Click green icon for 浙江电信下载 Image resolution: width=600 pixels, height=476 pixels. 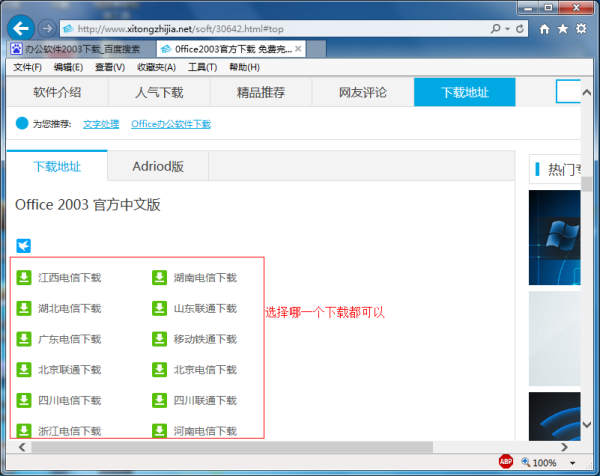tap(24, 430)
